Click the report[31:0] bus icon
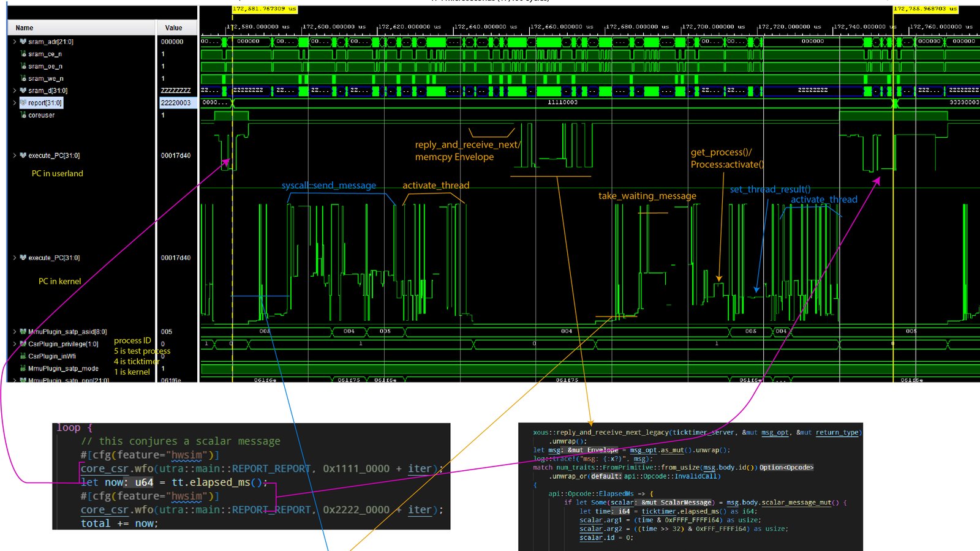980x551 pixels. [x=23, y=103]
